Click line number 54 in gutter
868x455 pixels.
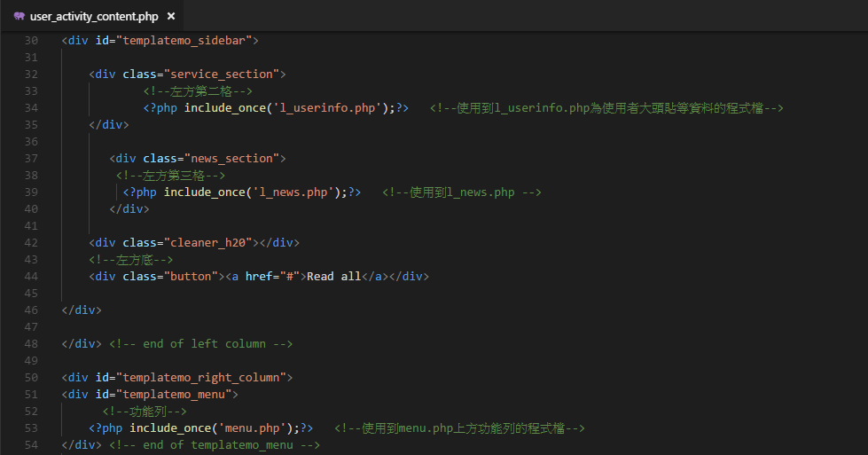point(32,444)
